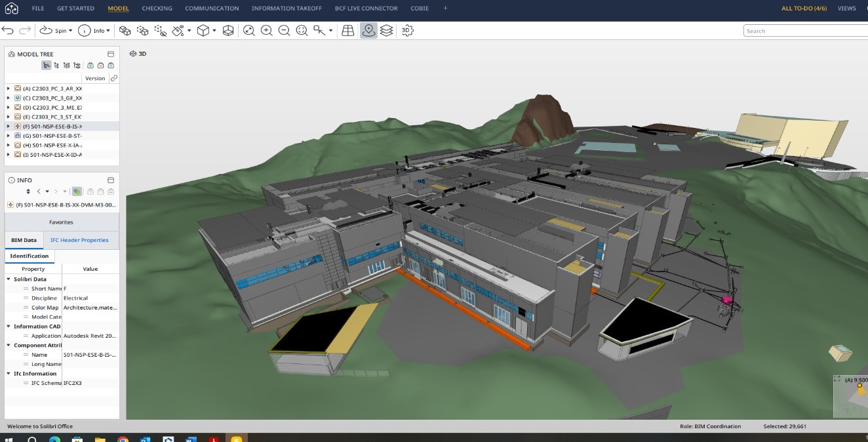Click the floor plan grid icon

[348, 31]
